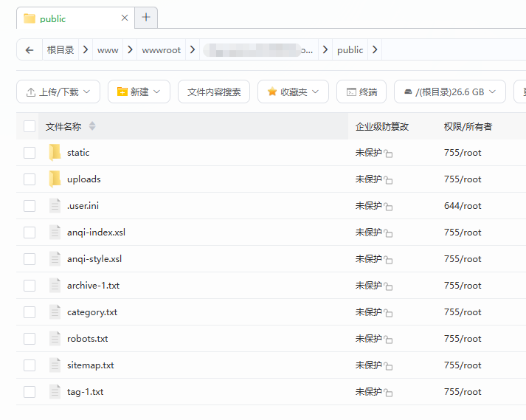
Task: Click the 文件内容搜索 button
Action: point(214,92)
